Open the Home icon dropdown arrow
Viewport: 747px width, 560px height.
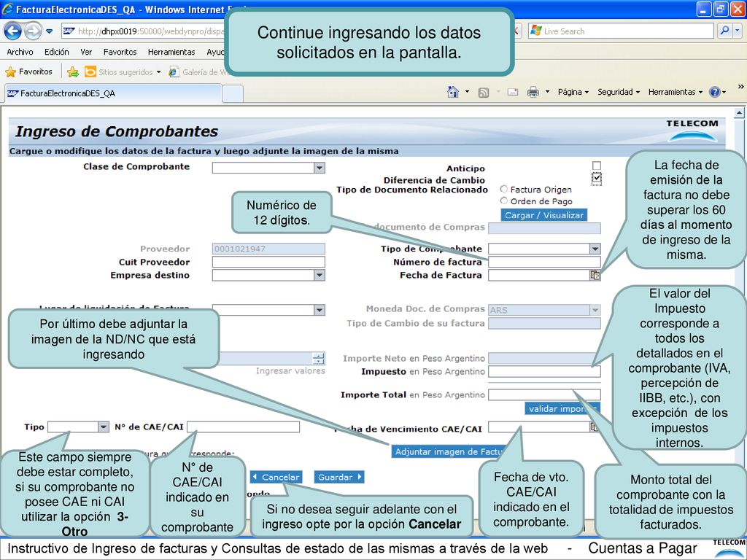pyautogui.click(x=467, y=92)
